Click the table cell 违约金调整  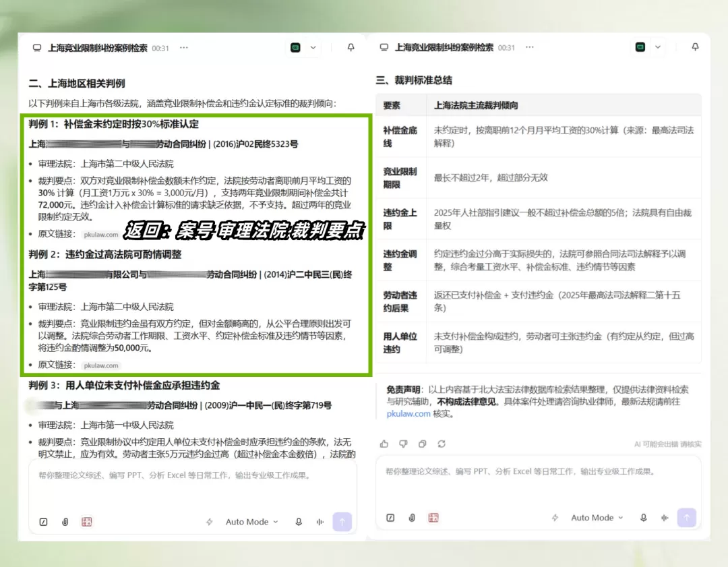(x=400, y=260)
